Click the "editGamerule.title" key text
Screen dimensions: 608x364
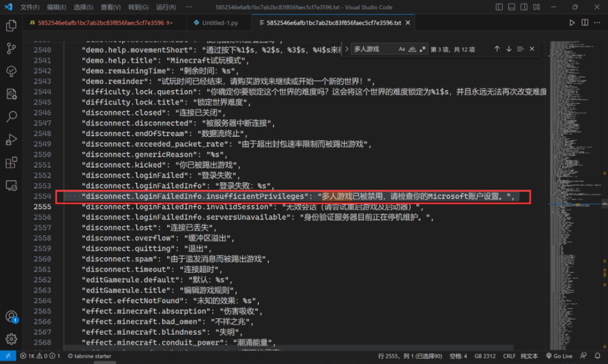126,290
